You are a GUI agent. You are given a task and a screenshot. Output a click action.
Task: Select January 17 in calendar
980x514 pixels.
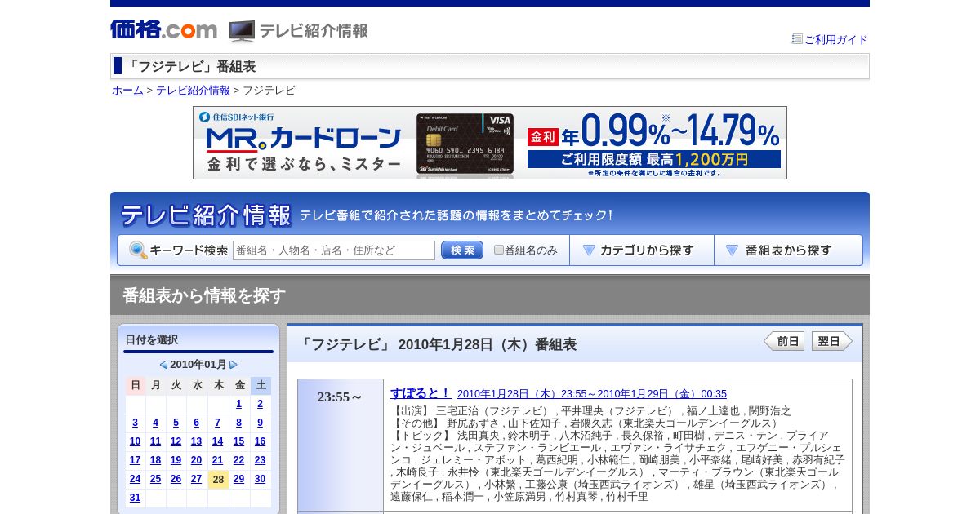[135, 460]
